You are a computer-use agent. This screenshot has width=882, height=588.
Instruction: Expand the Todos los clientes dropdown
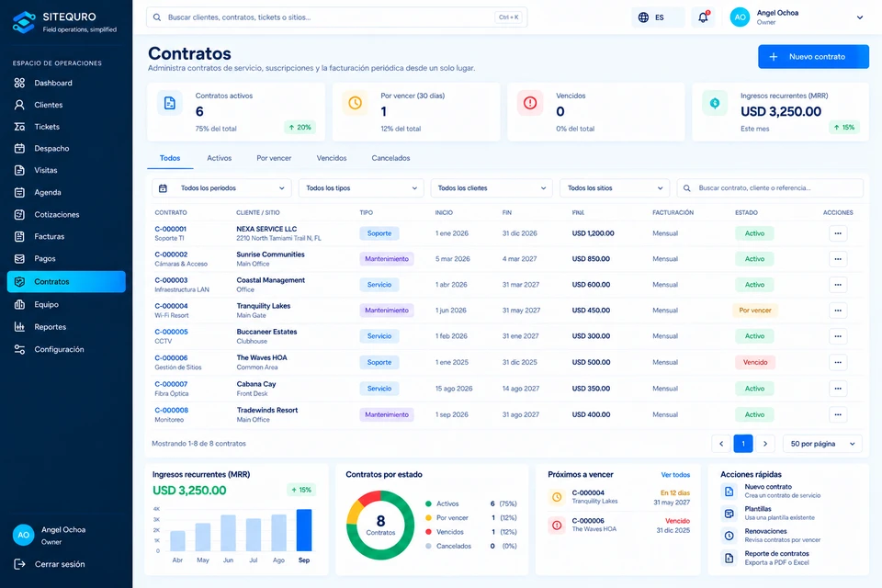(x=492, y=188)
